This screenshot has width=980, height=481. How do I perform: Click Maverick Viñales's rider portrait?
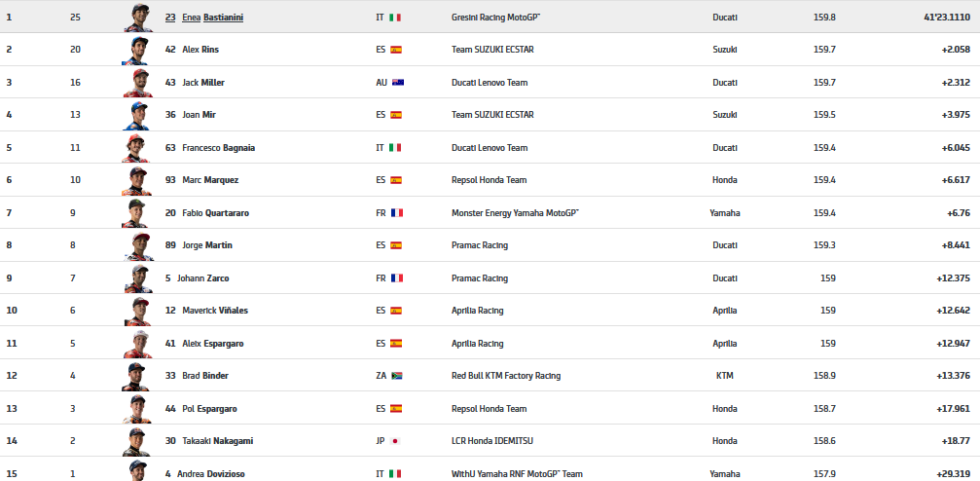[x=137, y=311]
